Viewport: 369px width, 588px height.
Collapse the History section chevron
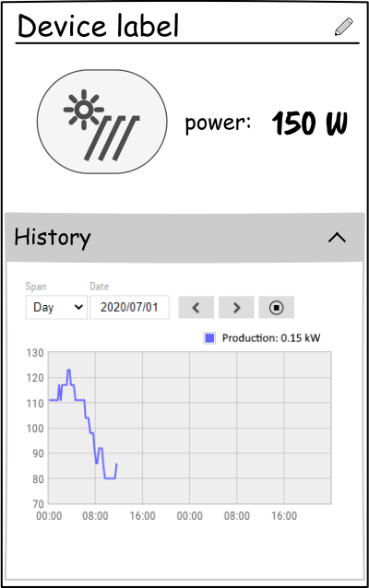337,238
